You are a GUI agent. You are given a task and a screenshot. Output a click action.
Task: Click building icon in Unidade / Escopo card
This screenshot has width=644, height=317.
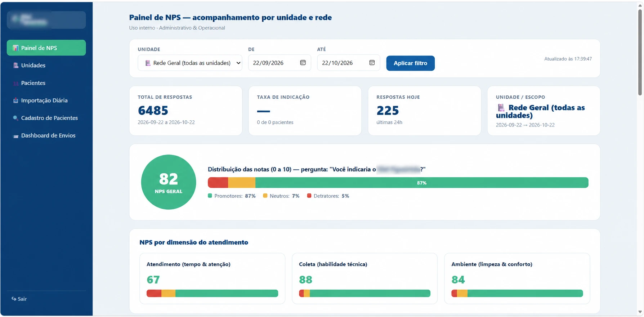[501, 107]
